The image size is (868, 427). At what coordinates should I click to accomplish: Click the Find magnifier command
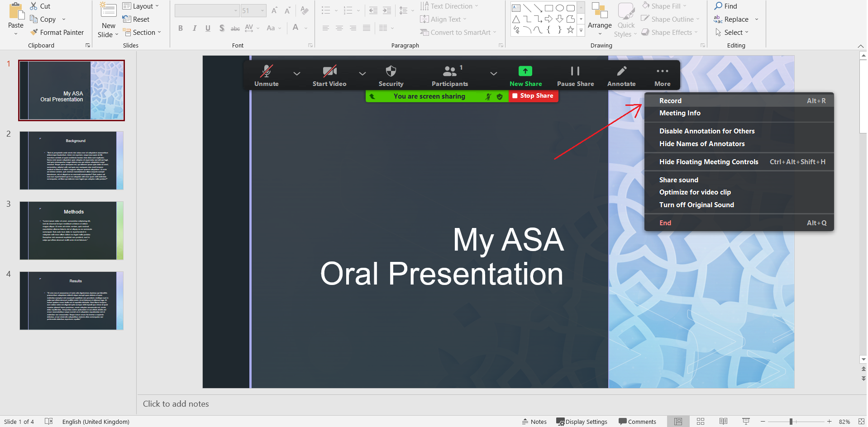click(x=726, y=6)
